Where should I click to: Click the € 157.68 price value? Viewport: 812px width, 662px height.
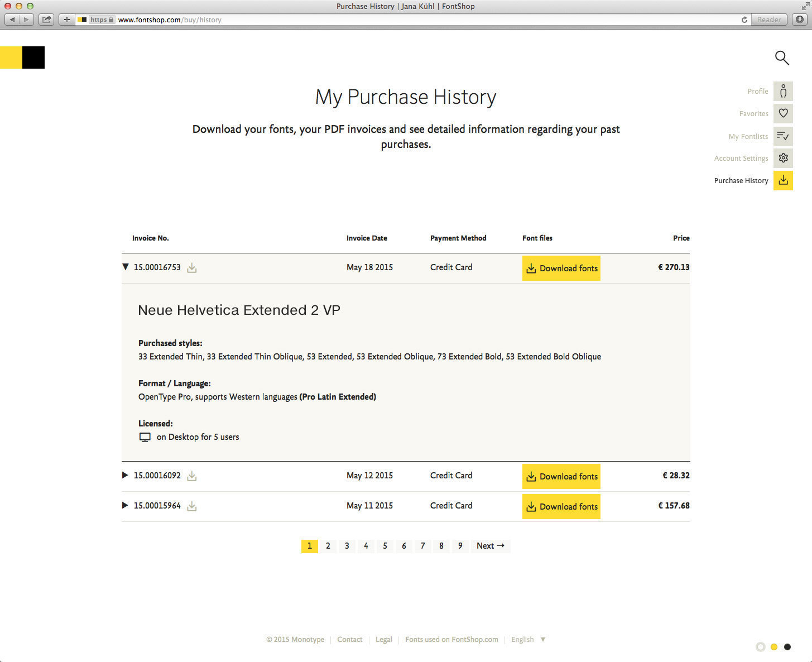(x=674, y=506)
